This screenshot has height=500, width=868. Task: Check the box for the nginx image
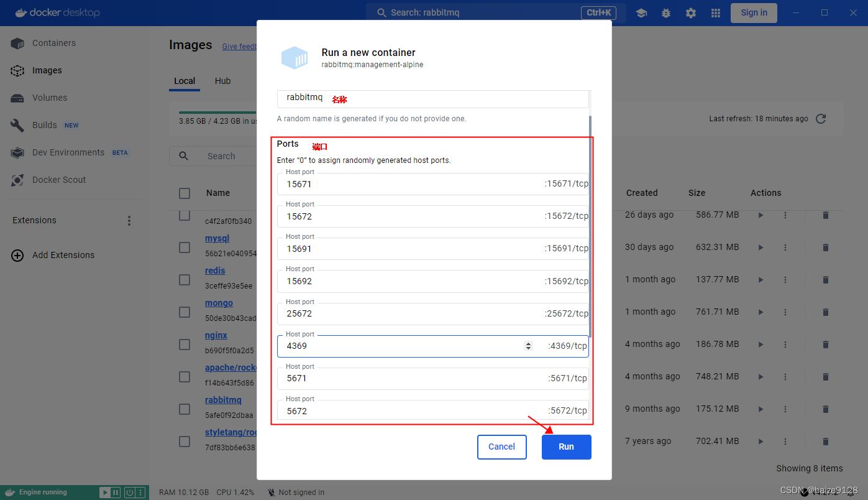185,345
